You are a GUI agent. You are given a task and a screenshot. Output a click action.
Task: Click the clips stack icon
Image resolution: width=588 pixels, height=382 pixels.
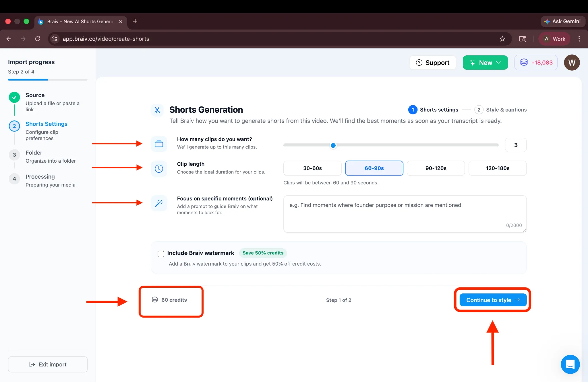[159, 144]
